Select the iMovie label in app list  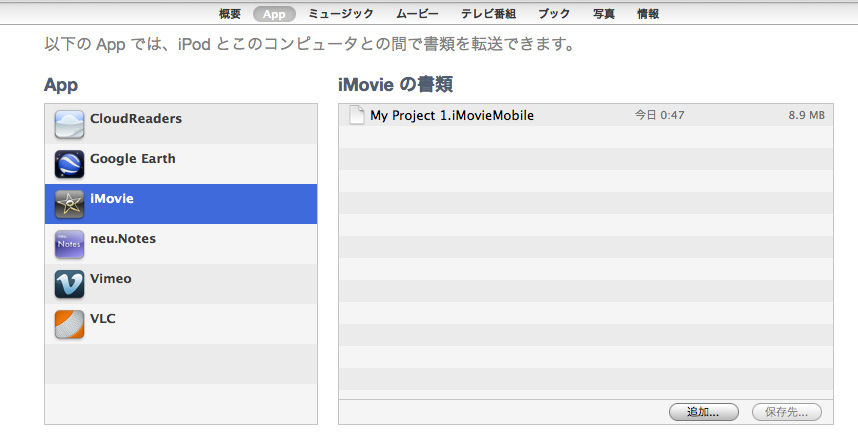pos(112,199)
